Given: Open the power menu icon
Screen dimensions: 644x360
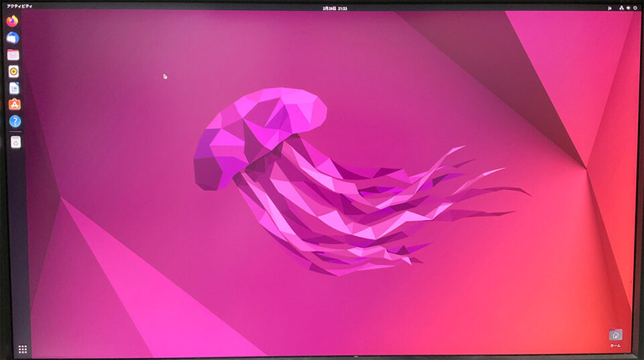Looking at the screenshot, I should click(635, 8).
